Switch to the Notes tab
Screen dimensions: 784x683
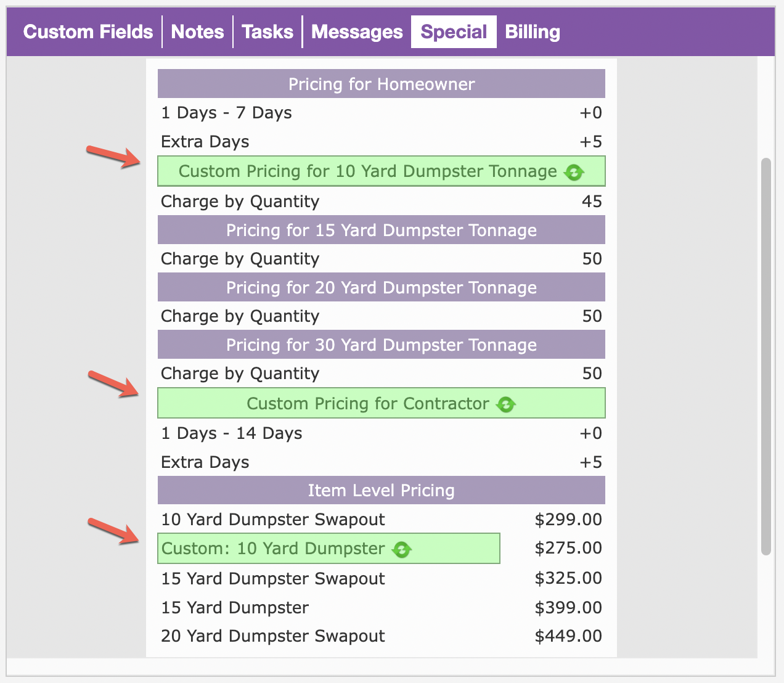[x=197, y=32]
